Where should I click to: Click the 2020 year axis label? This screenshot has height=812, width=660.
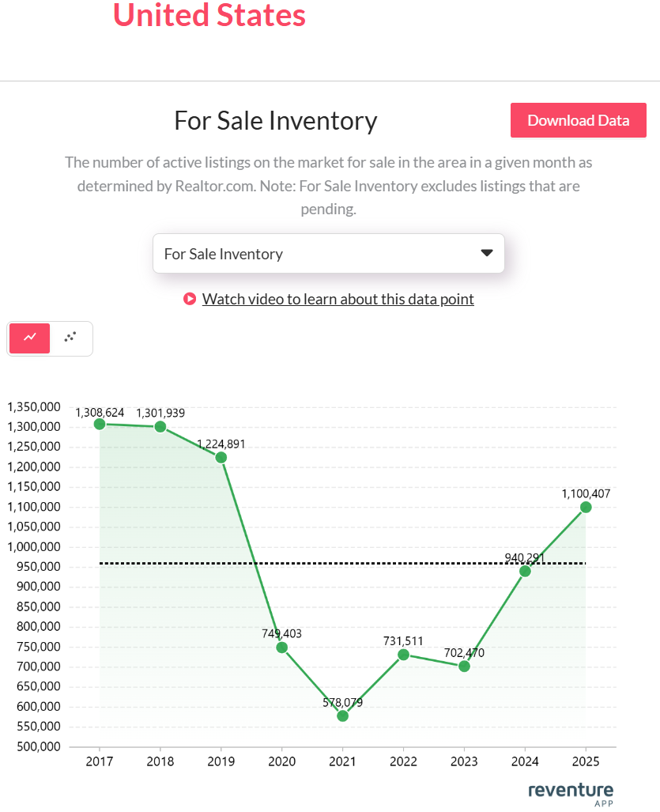tap(281, 761)
